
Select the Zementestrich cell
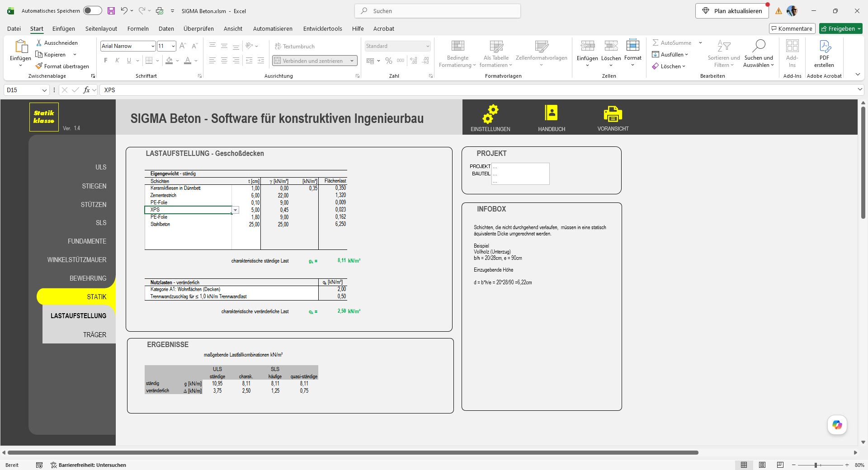click(x=188, y=196)
